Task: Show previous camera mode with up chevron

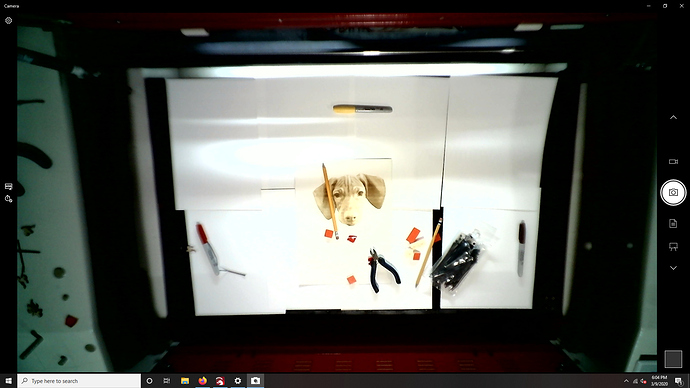Action: pyautogui.click(x=673, y=117)
